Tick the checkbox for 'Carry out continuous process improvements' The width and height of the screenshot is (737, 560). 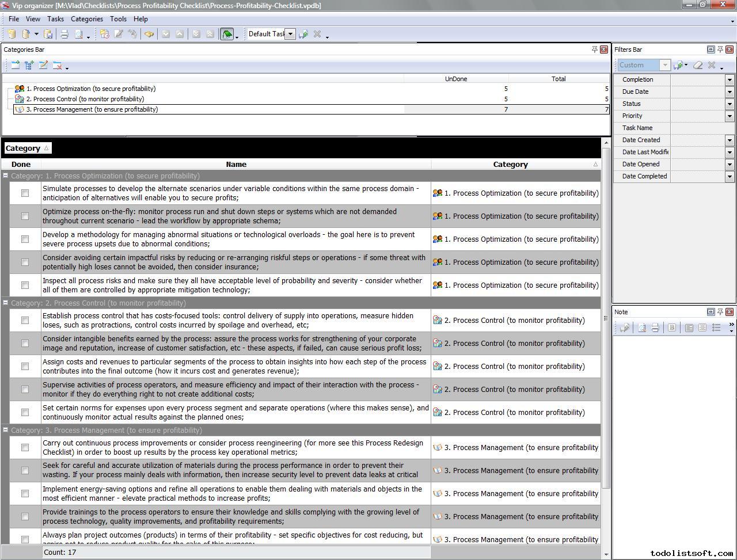click(x=25, y=448)
